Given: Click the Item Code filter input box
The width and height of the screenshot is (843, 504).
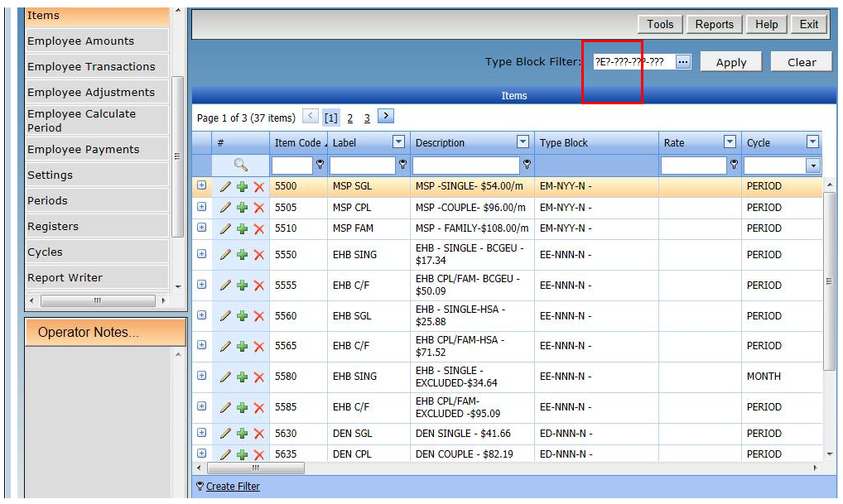Looking at the screenshot, I should [x=292, y=166].
